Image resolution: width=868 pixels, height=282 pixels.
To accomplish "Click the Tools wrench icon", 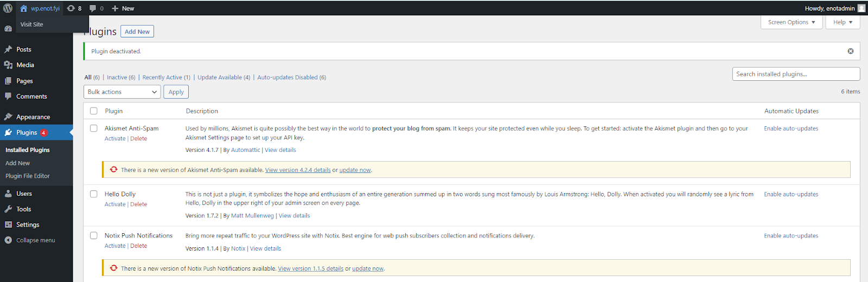I will point(8,209).
